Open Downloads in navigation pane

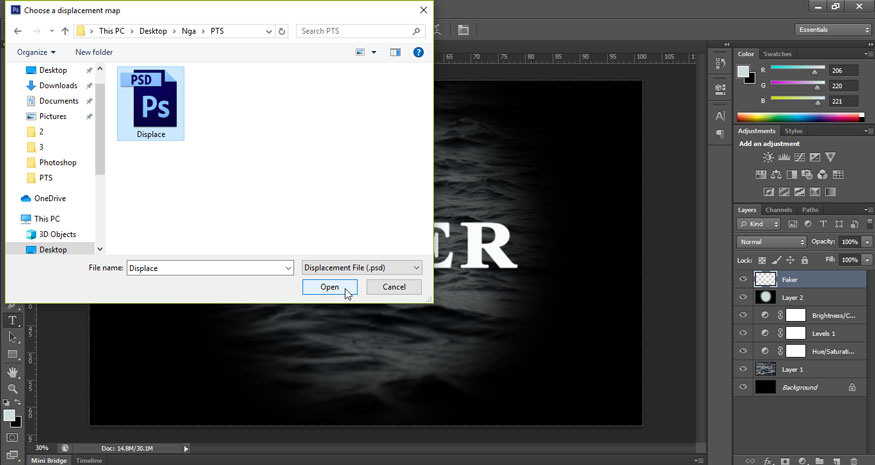click(58, 85)
